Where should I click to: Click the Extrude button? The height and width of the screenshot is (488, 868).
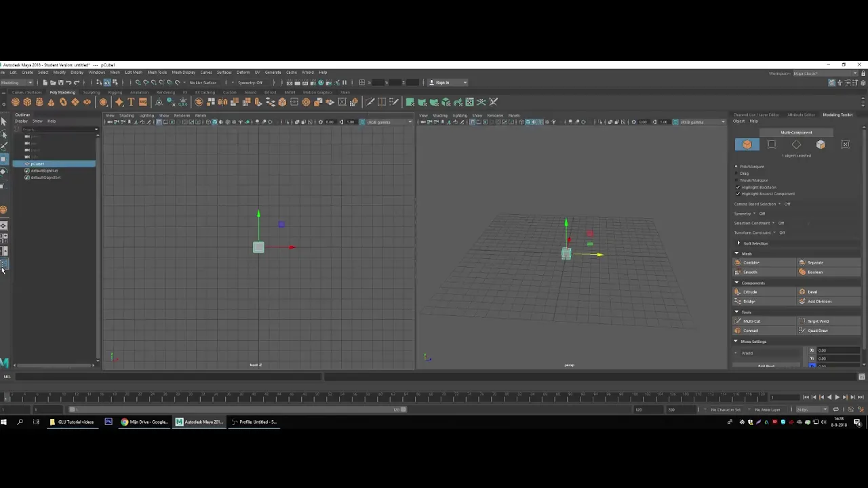click(764, 291)
